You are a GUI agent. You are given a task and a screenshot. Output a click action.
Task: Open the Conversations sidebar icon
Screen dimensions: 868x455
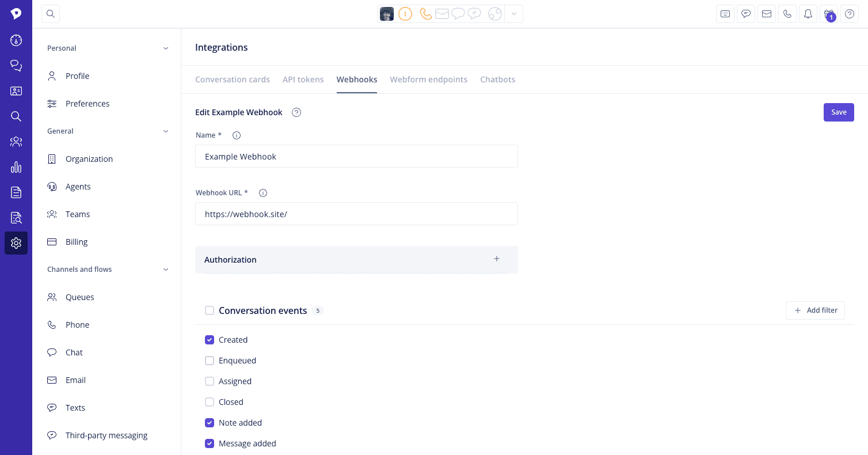pos(16,65)
